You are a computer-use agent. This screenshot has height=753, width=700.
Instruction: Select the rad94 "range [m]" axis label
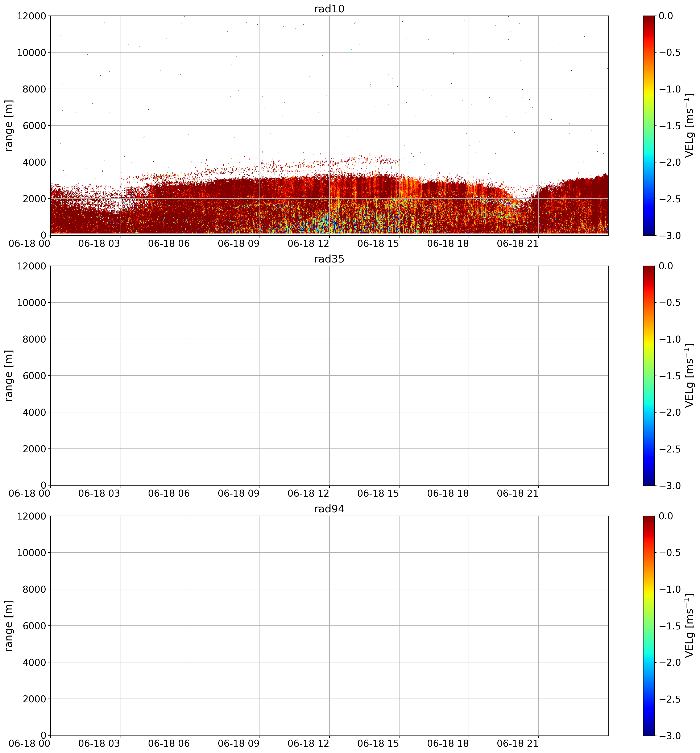pos(9,625)
